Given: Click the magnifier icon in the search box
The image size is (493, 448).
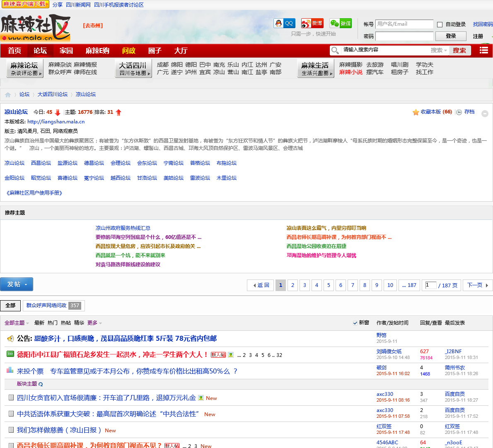Looking at the screenshot, I should (x=335, y=50).
